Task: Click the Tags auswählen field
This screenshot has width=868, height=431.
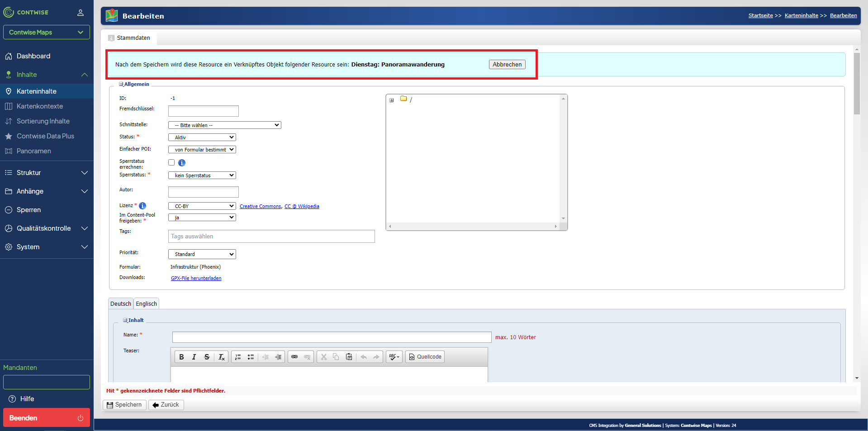Action: [271, 237]
